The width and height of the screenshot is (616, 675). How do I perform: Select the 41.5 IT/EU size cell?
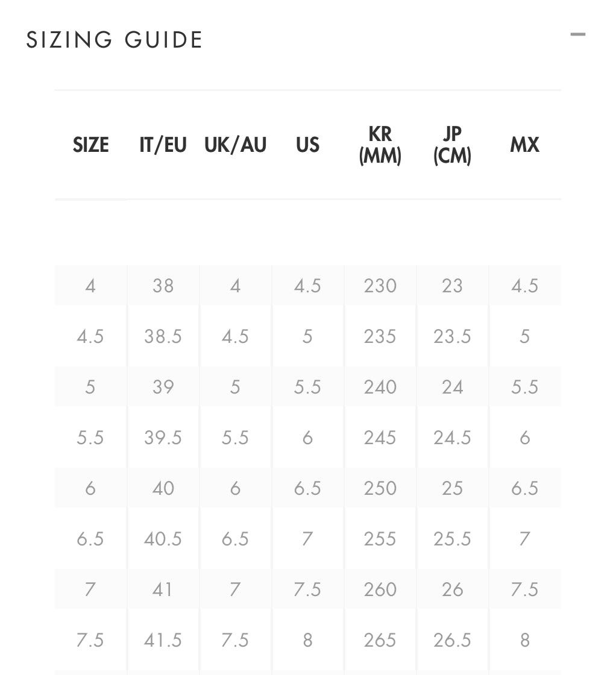coord(163,639)
